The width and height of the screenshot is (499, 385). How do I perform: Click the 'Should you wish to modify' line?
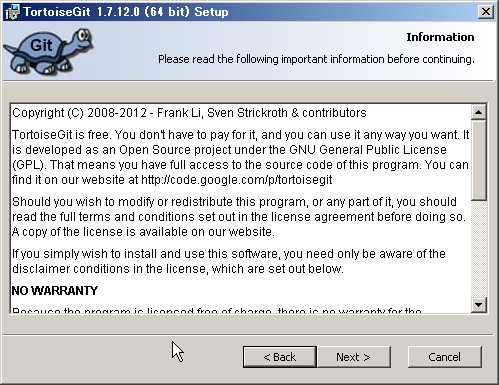click(x=234, y=202)
